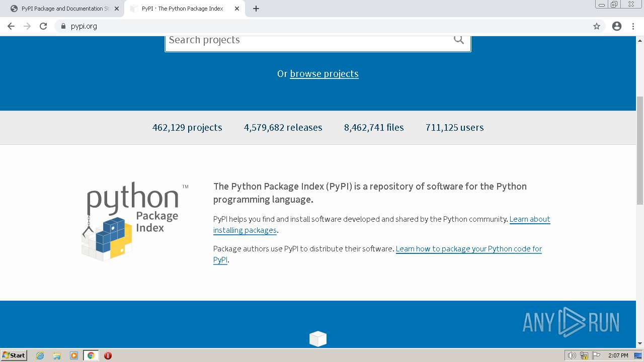Open the browse projects link
The image size is (644, 362).
(324, 74)
